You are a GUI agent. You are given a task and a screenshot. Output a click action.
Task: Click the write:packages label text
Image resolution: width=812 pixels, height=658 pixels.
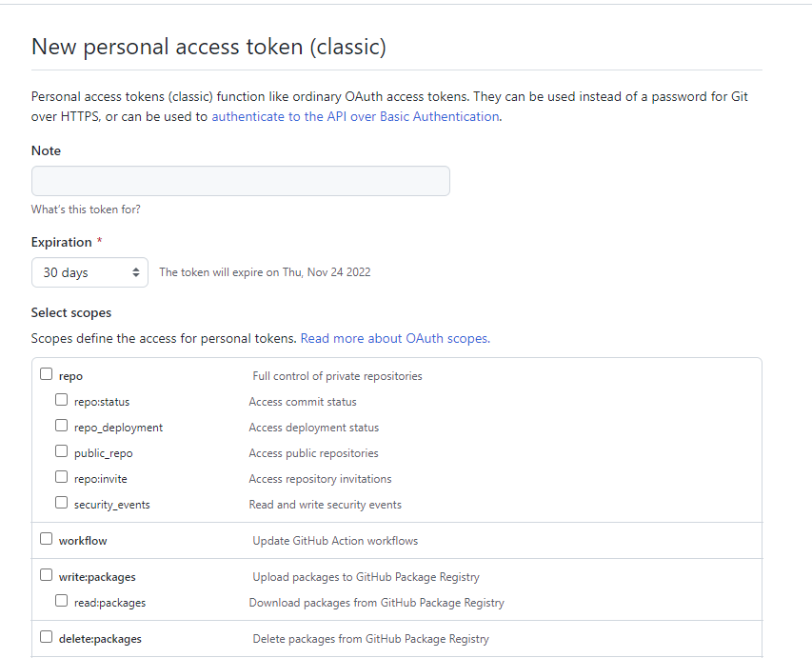(x=97, y=577)
